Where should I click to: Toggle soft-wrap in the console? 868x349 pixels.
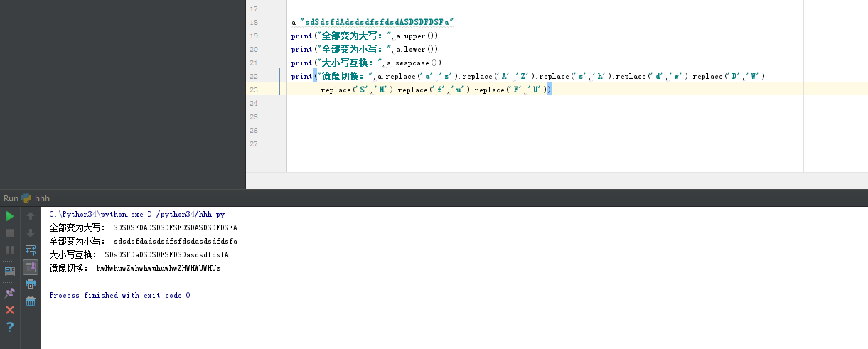point(31,250)
